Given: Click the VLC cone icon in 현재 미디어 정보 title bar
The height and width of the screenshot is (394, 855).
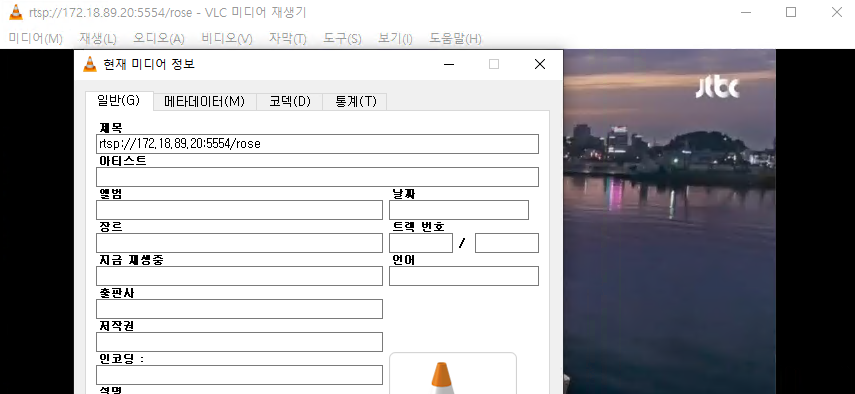Looking at the screenshot, I should coord(89,64).
